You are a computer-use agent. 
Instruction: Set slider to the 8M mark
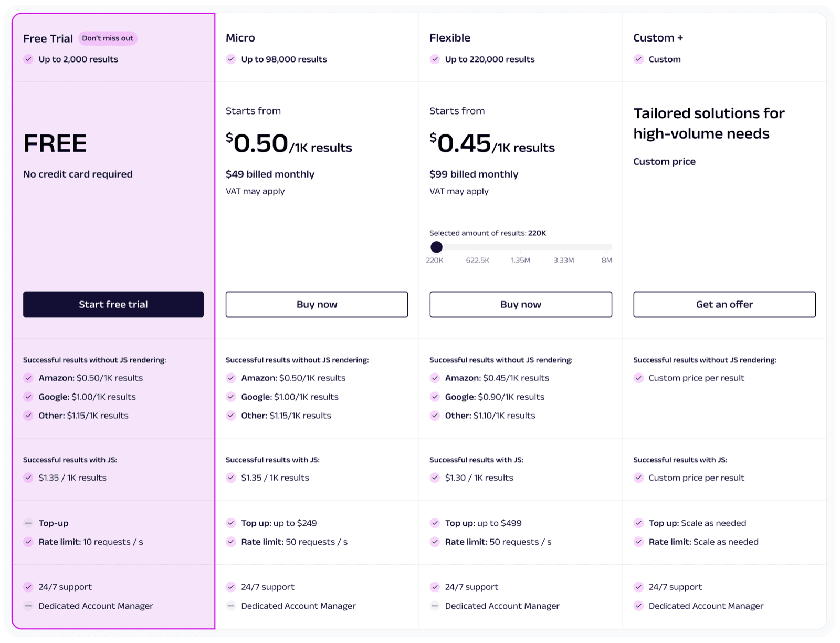click(x=607, y=260)
